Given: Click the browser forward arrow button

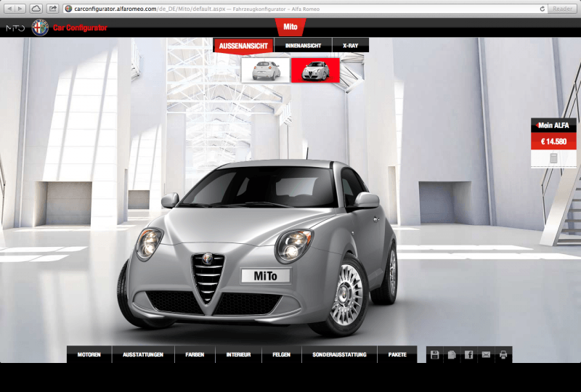Looking at the screenshot, I should tap(20, 9).
